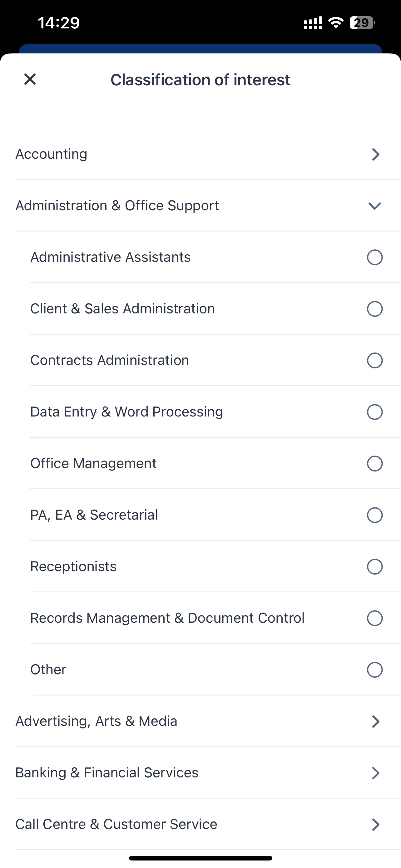The width and height of the screenshot is (401, 868).
Task: Collapse Administration & Office Support chevron
Action: click(374, 206)
